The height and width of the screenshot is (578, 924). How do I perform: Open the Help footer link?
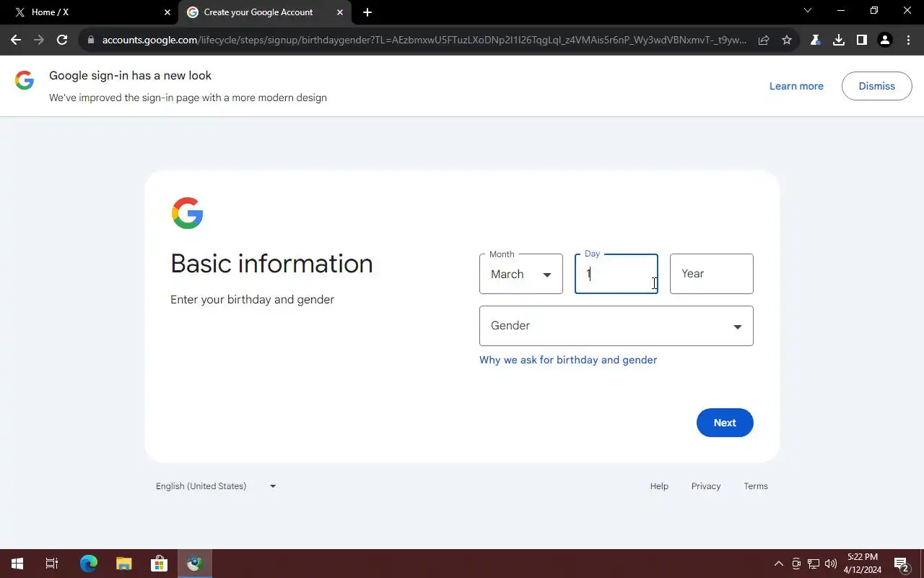pyautogui.click(x=659, y=486)
